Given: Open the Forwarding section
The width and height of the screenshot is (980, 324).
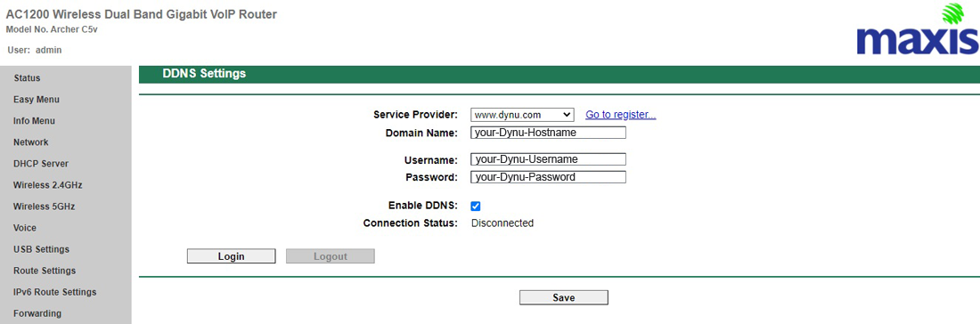Looking at the screenshot, I should pos(37,313).
